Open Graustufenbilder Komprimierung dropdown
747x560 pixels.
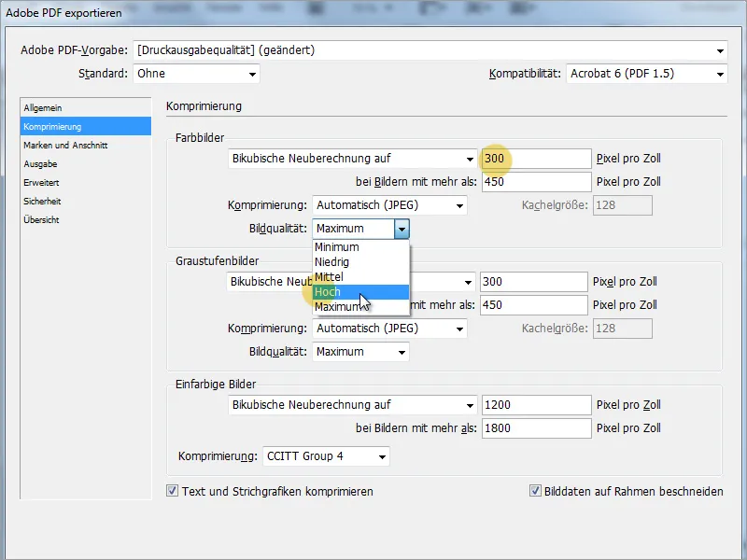pos(389,329)
